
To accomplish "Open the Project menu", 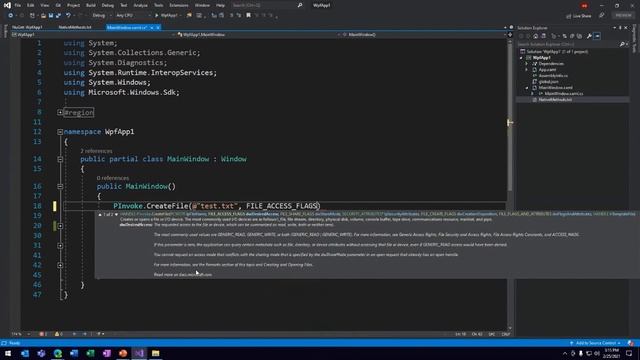I will click(73, 5).
